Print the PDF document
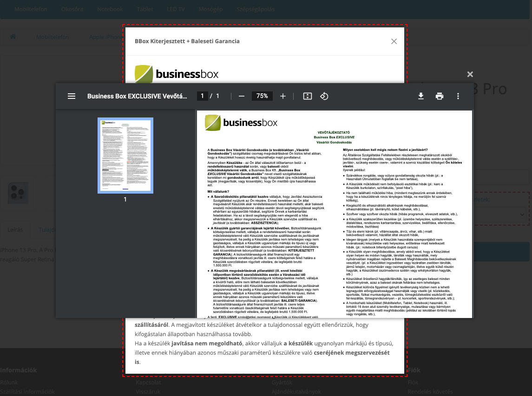Screen dimensions: 532x396 coord(440,96)
